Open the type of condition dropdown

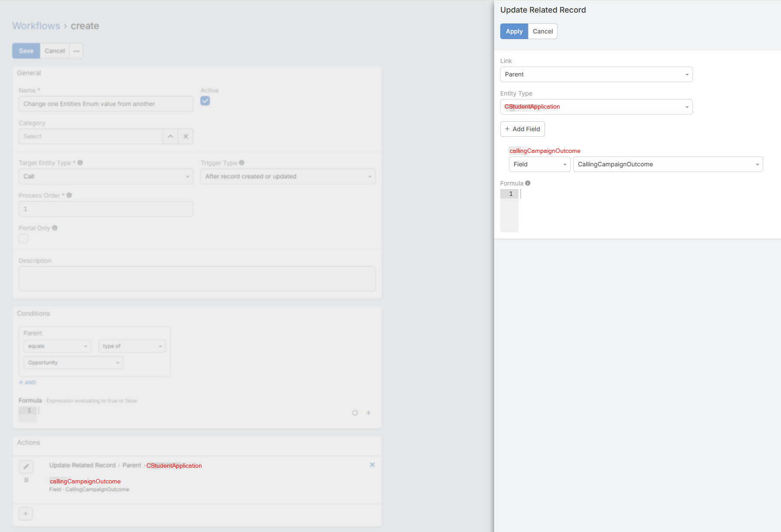click(132, 346)
